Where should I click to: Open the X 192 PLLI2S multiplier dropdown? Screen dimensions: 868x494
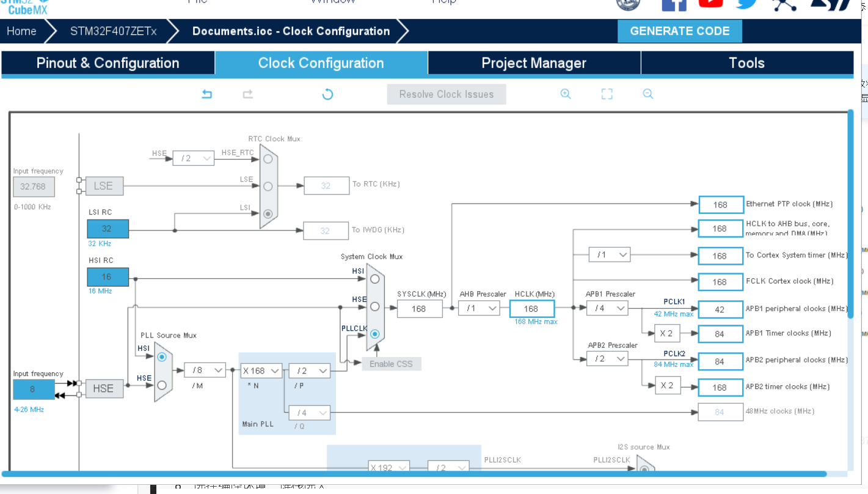(x=388, y=467)
